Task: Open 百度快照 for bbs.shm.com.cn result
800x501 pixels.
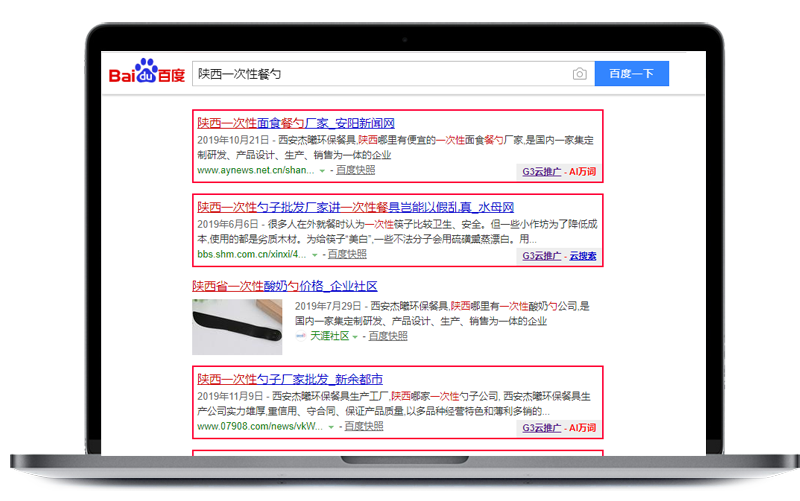Action: 347,254
